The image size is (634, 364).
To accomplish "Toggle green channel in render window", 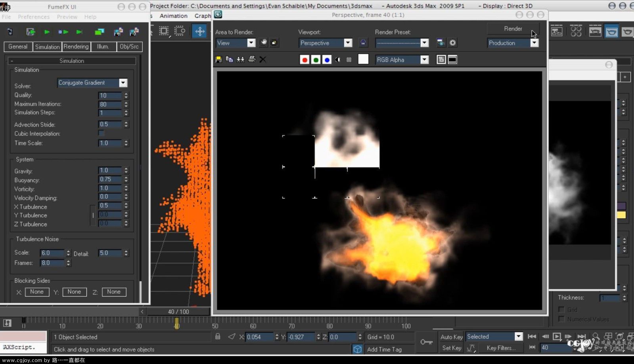I will (x=316, y=60).
